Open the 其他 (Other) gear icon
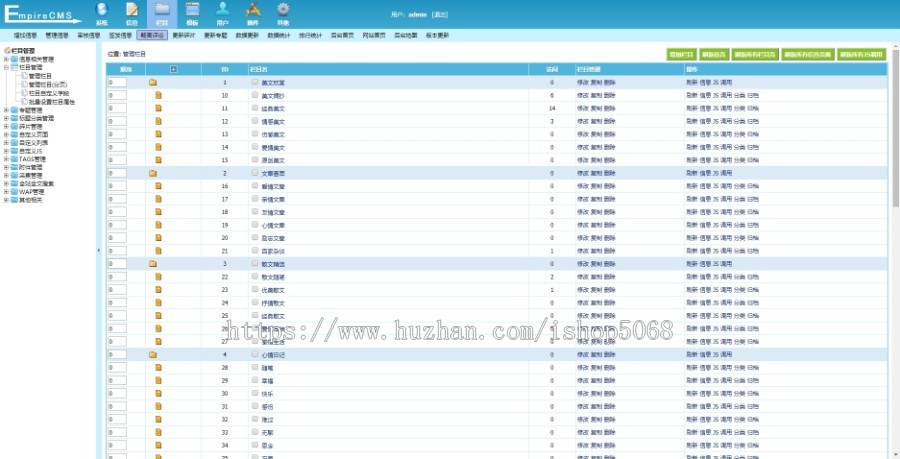900x459 pixels. [x=283, y=10]
